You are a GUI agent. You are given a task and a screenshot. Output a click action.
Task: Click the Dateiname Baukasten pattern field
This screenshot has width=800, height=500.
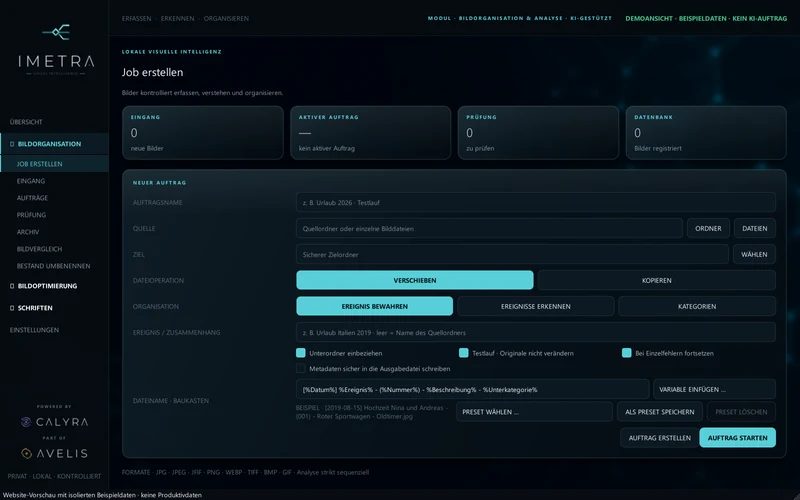click(x=472, y=389)
